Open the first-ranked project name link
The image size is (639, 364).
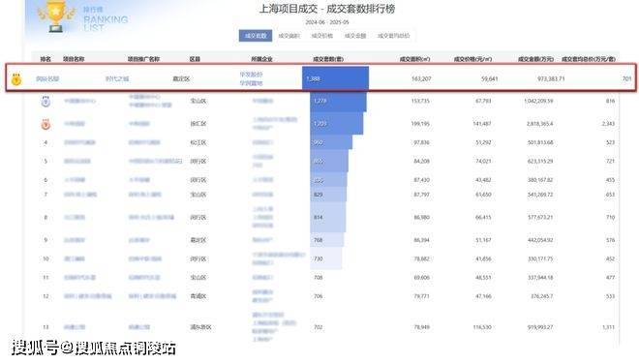(x=47, y=78)
